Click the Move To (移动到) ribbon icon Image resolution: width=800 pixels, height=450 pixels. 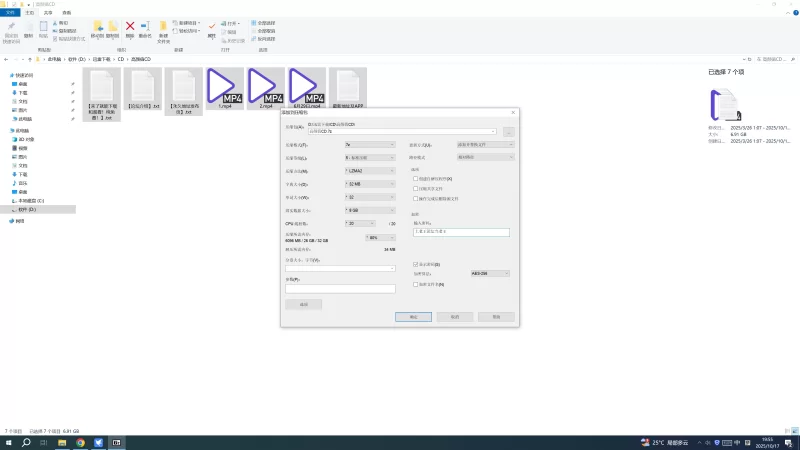98,28
